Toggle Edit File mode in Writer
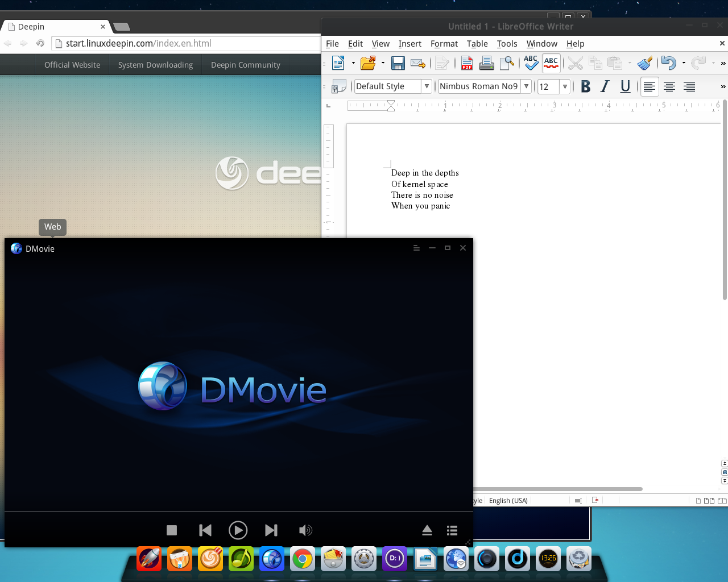This screenshot has height=582, width=728. pos(443,63)
